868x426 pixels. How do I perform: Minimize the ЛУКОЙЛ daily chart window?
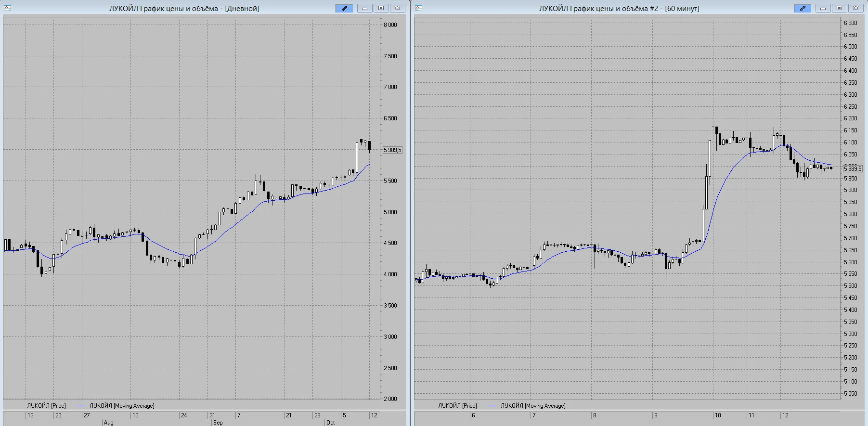pos(364,8)
